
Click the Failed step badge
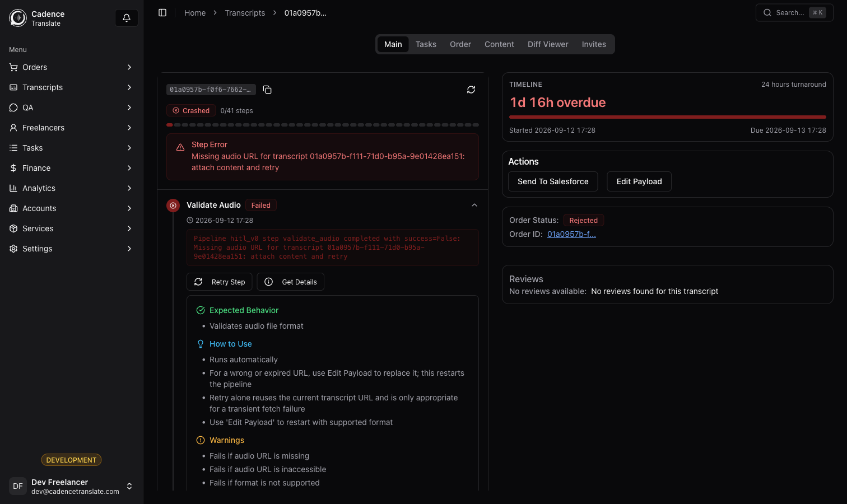coord(260,206)
